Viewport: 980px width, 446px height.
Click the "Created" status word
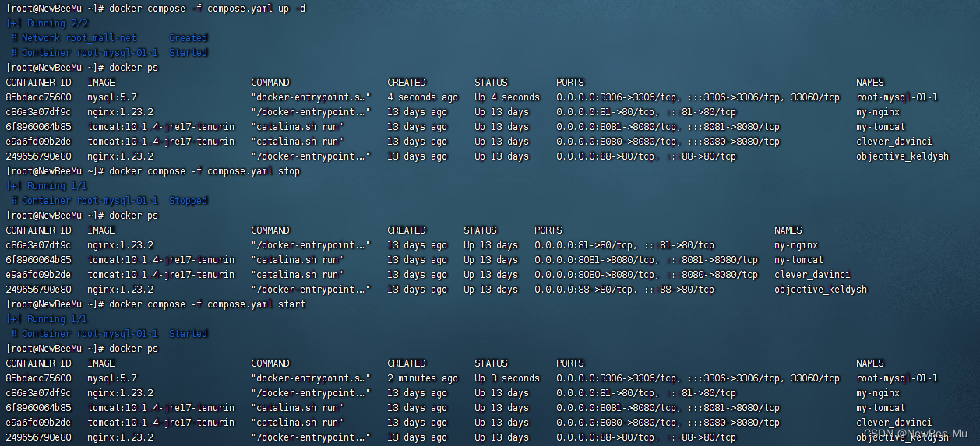189,37
